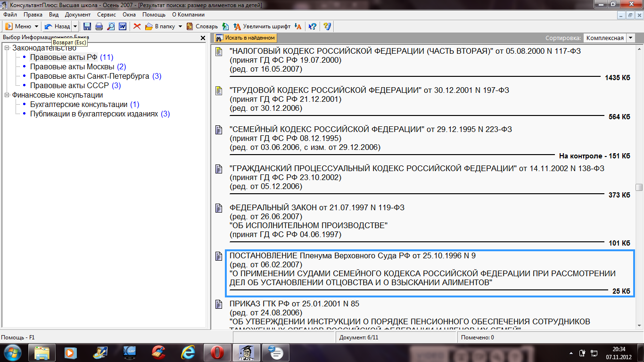Select Правовые акты Москвы (2)

click(x=78, y=66)
